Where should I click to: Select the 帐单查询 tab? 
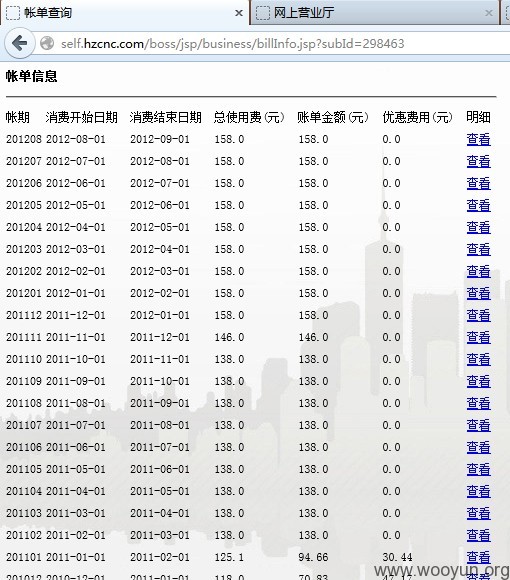(125, 13)
